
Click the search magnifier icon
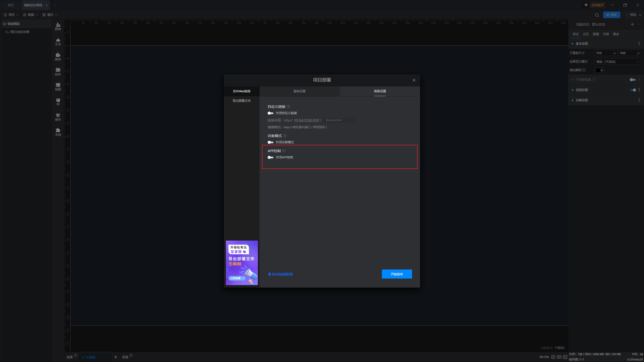[x=597, y=15]
